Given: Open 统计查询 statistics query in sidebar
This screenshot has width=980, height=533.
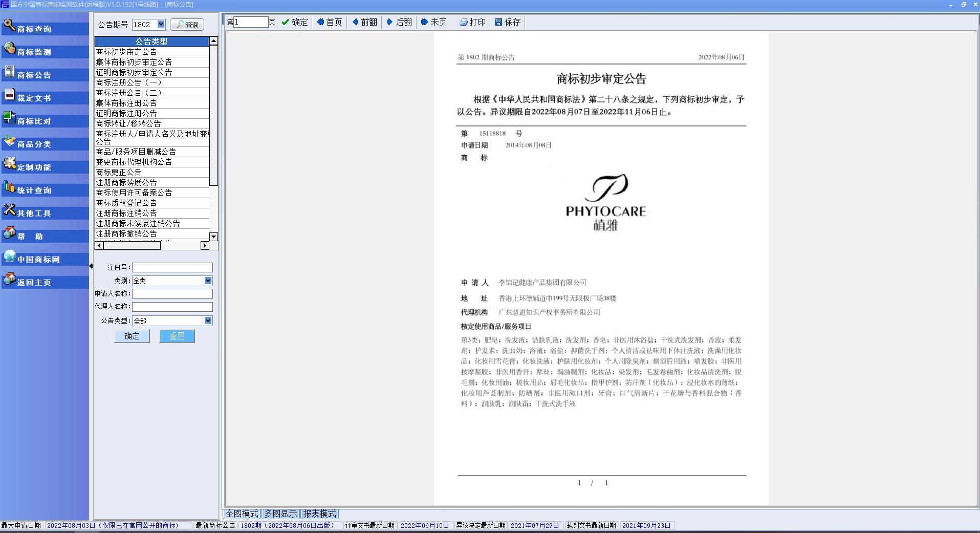Looking at the screenshot, I should point(45,188).
